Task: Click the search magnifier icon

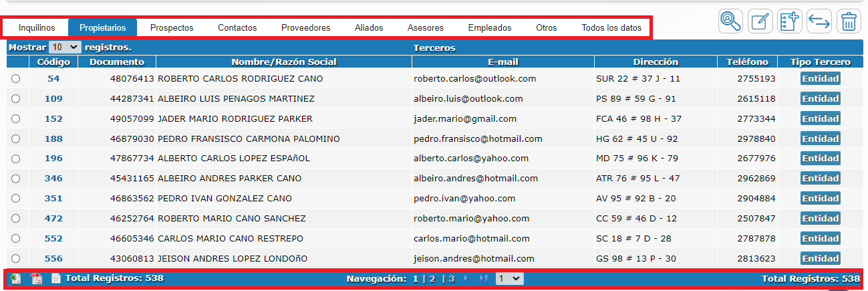Action: pyautogui.click(x=730, y=22)
